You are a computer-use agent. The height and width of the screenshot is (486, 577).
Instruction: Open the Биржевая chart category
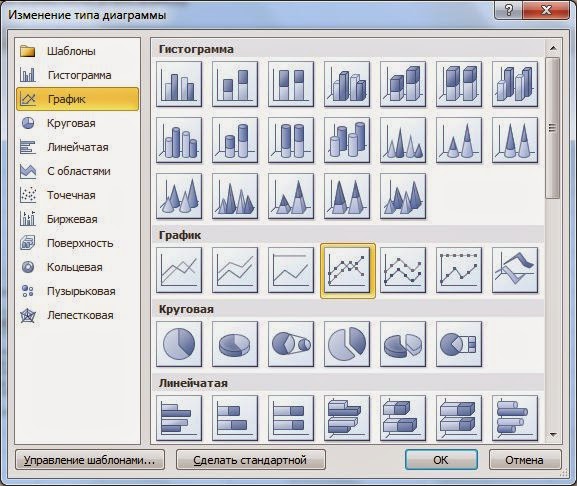click(x=78, y=219)
